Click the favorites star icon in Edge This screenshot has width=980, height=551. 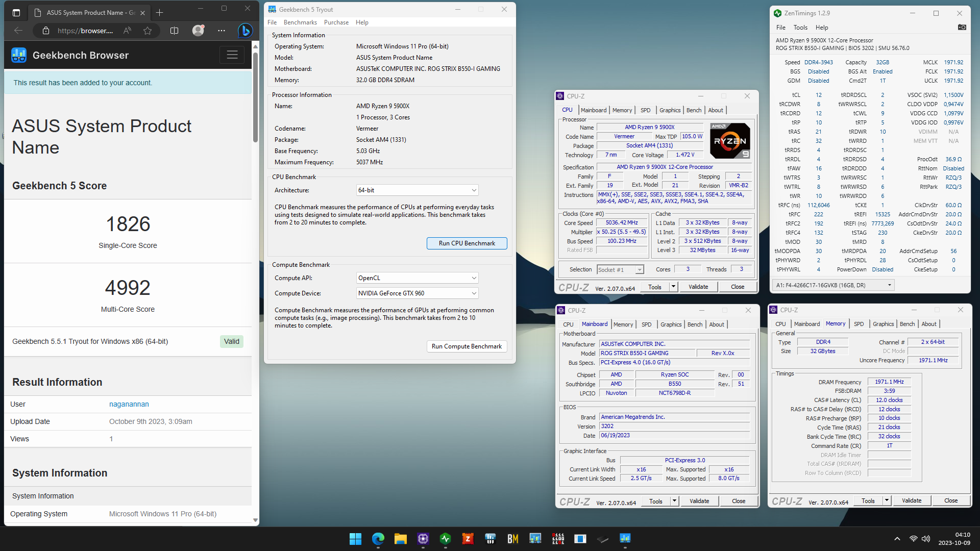[148, 31]
